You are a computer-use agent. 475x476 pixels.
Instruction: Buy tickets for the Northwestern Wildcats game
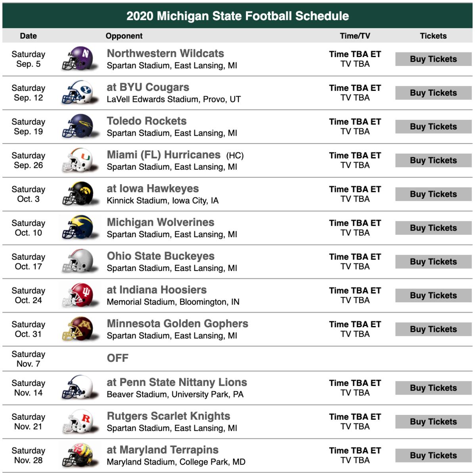[433, 59]
